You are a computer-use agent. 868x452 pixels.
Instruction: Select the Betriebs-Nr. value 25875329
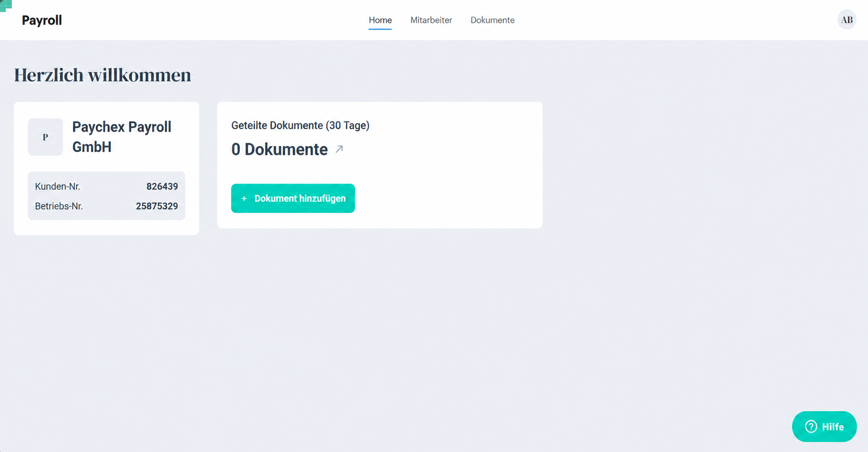click(x=157, y=206)
